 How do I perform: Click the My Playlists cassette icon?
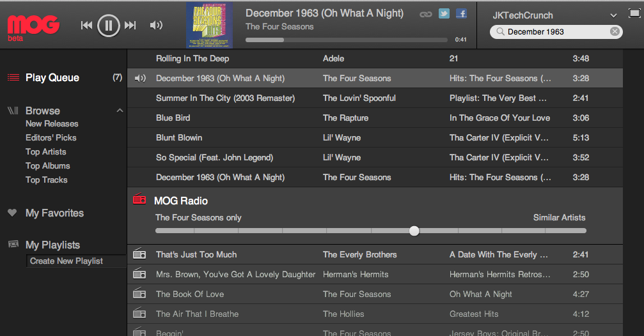point(13,244)
